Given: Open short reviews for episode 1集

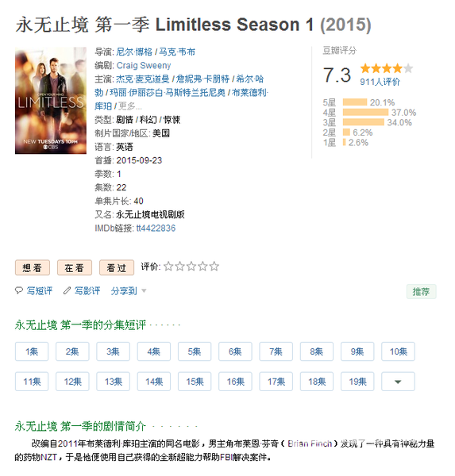Looking at the screenshot, I should point(32,351).
